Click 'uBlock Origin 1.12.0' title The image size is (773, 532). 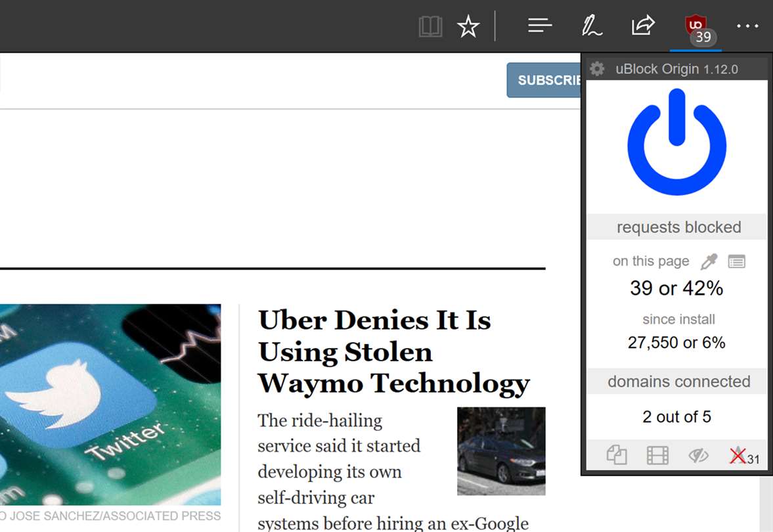point(676,69)
